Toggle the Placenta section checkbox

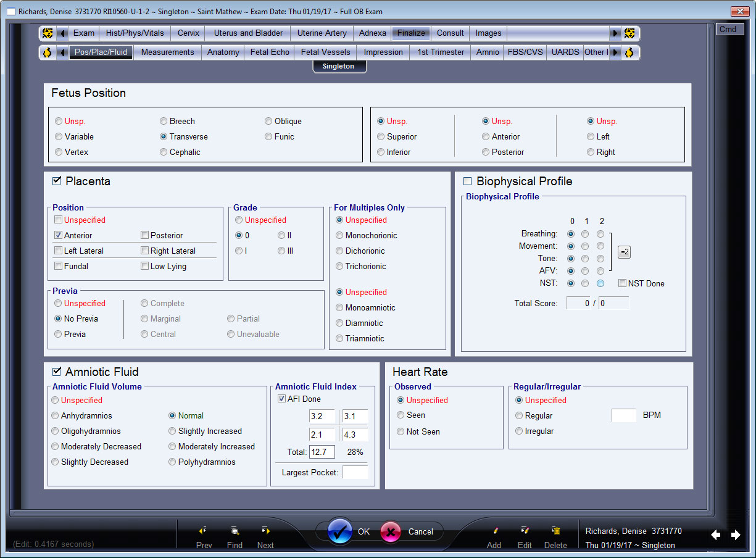click(57, 181)
